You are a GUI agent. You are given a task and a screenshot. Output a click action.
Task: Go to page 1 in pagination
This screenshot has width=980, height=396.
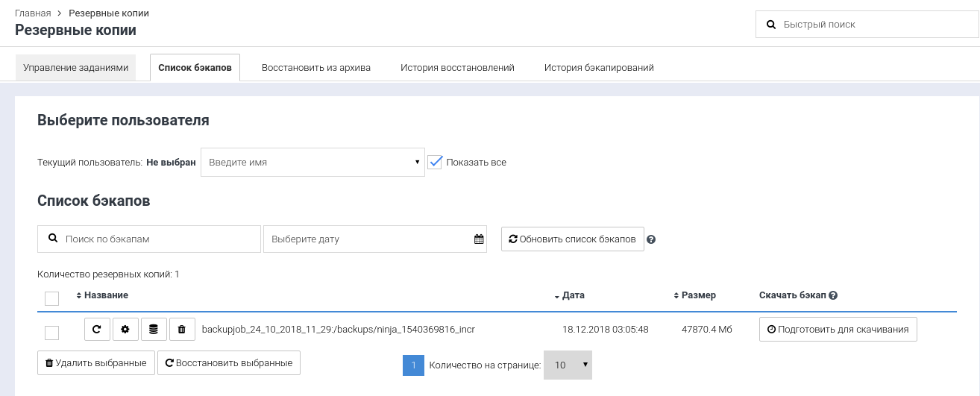[413, 365]
